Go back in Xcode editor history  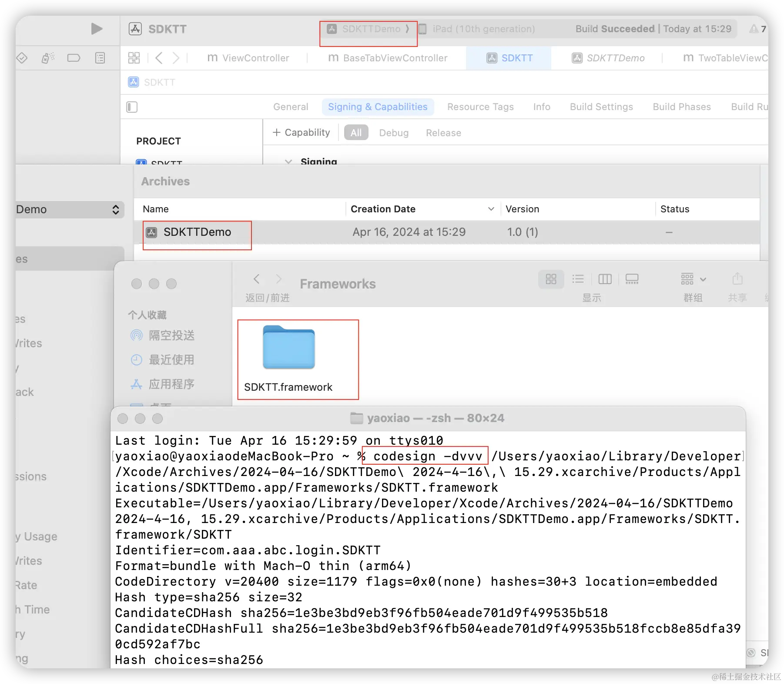click(159, 58)
